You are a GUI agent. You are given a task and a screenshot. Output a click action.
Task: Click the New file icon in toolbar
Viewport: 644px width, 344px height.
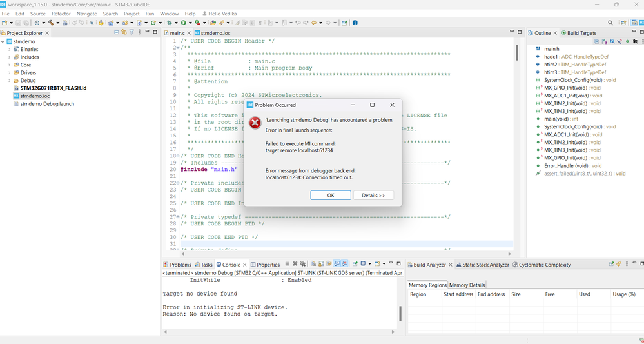(x=4, y=23)
